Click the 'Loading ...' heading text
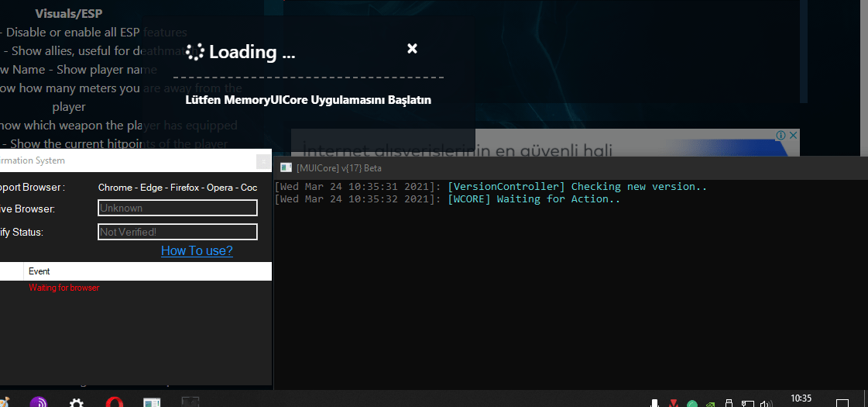The height and width of the screenshot is (407, 868). pos(252,52)
